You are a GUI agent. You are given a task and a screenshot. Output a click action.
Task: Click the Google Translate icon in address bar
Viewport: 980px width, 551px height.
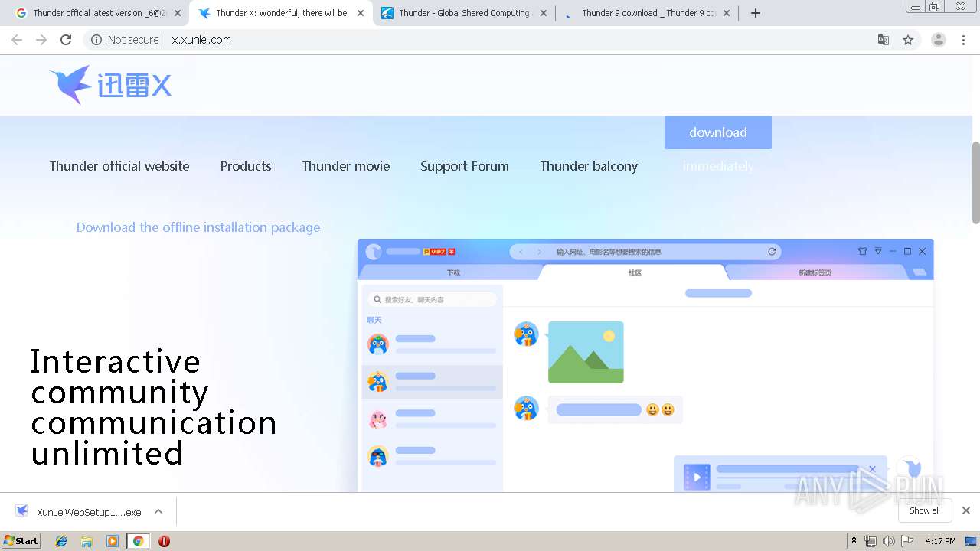click(x=883, y=40)
